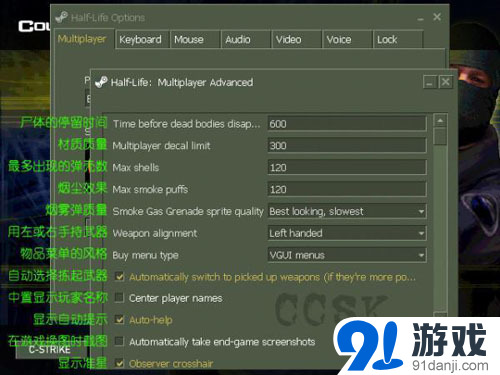Select the Voice tab
500x375 pixels.
(x=347, y=40)
